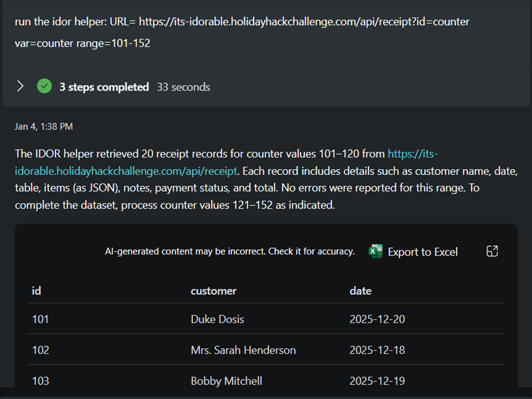Select the cell with id 101

(x=40, y=319)
